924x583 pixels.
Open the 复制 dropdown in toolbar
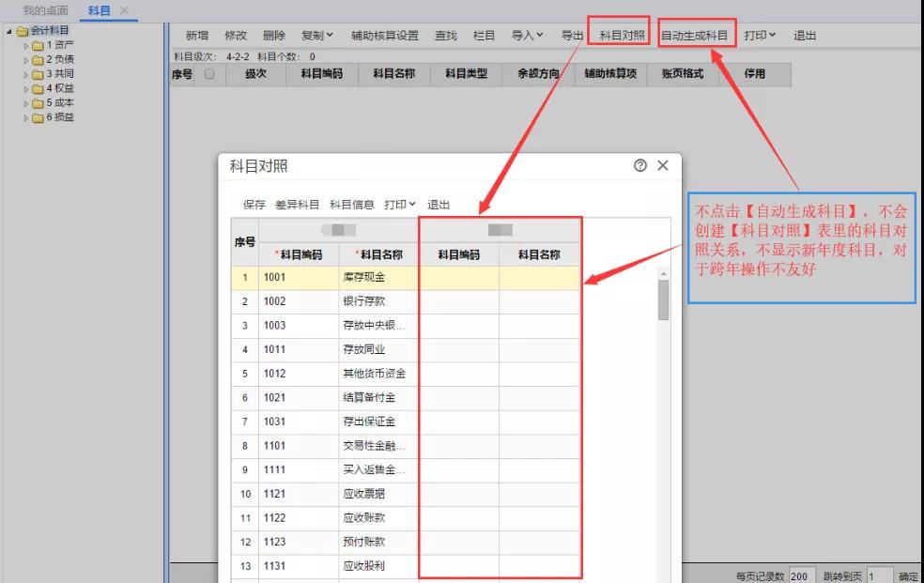pos(317,36)
